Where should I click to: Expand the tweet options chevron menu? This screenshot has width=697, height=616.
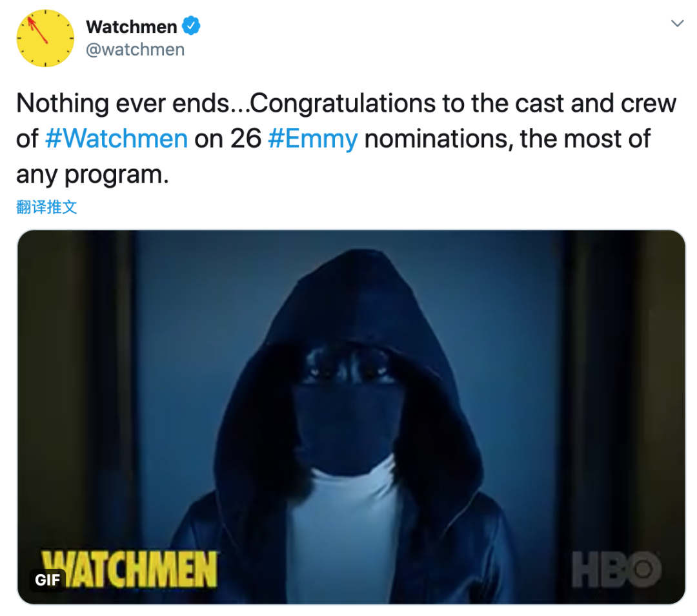click(x=677, y=23)
